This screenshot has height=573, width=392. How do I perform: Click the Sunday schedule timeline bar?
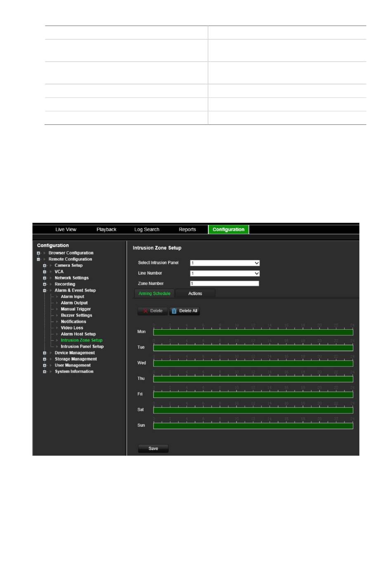pos(253,426)
